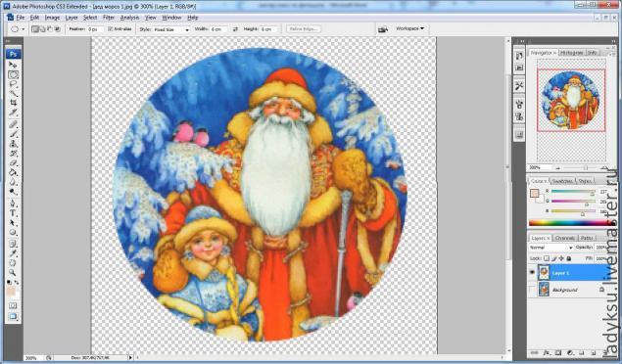Image resolution: width=622 pixels, height=364 pixels.
Task: Toggle Quick Mask mode in toolbox
Action: [x=13, y=305]
